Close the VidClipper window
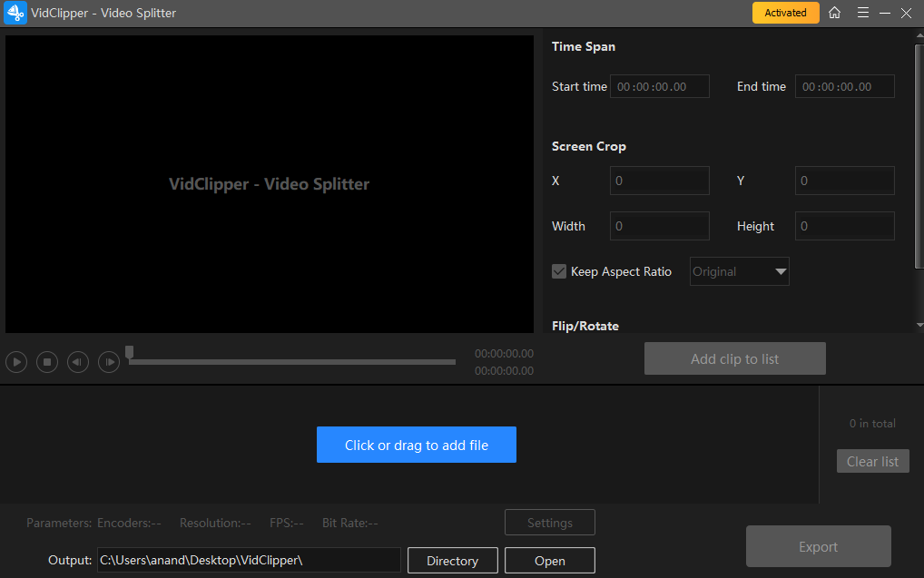 tap(906, 13)
